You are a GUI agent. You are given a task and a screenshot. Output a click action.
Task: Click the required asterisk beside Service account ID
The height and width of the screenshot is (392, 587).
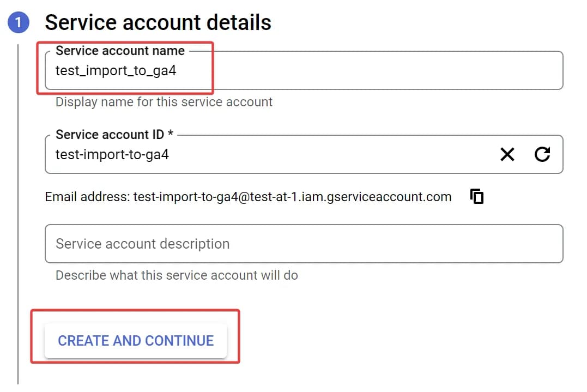[171, 133]
